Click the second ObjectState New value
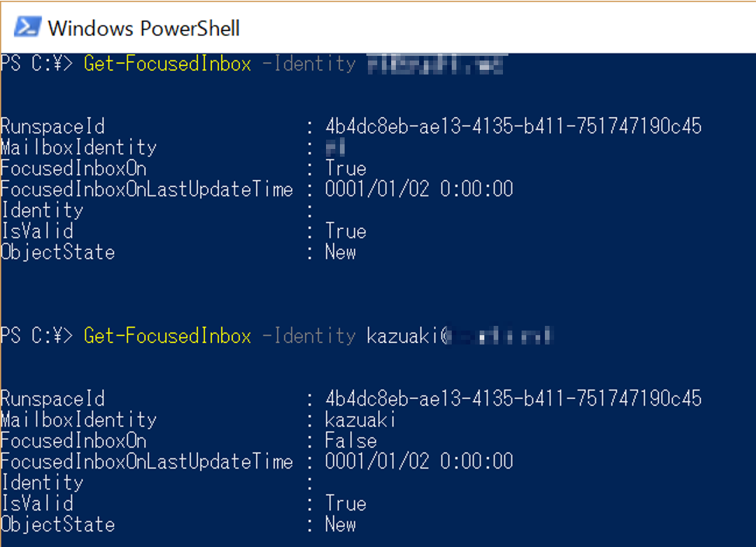 pos(341,524)
